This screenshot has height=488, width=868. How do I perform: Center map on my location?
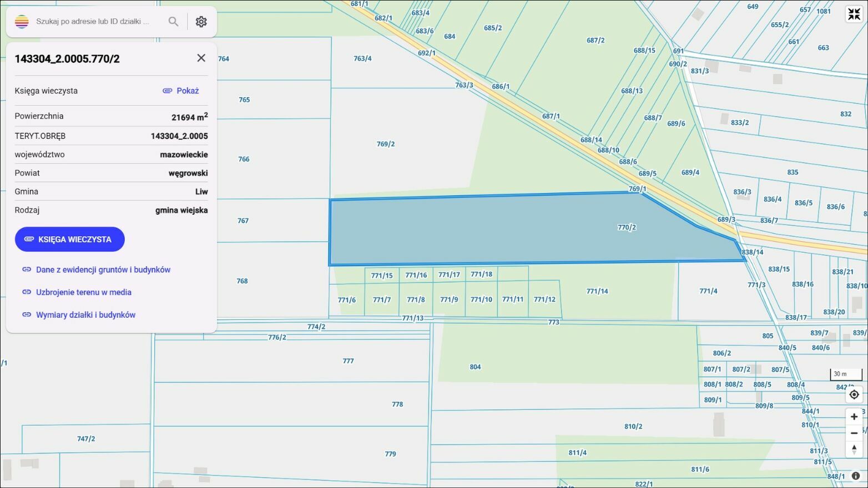coord(854,394)
